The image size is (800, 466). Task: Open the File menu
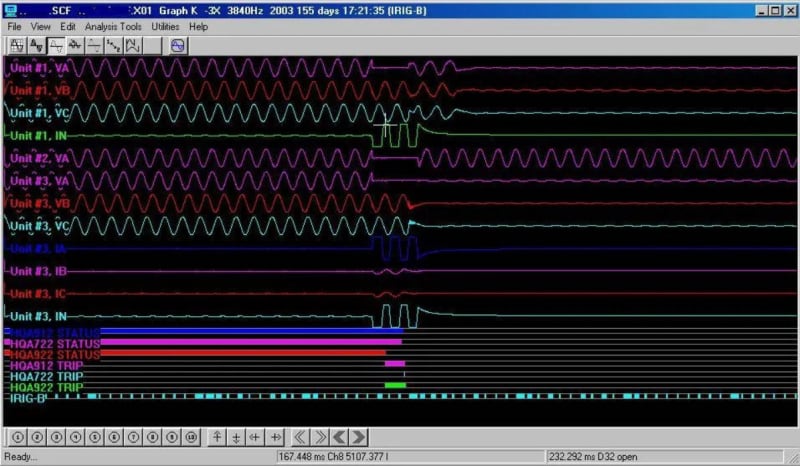coord(15,27)
